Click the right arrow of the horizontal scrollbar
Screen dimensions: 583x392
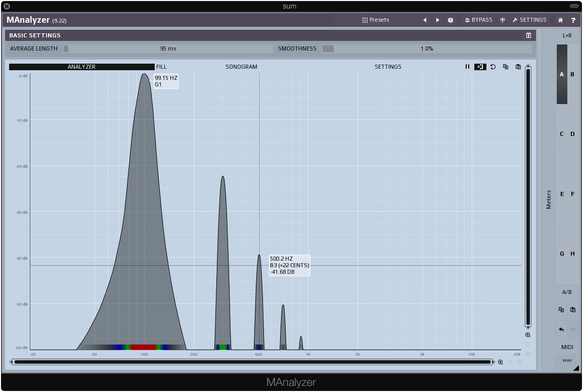pos(494,362)
